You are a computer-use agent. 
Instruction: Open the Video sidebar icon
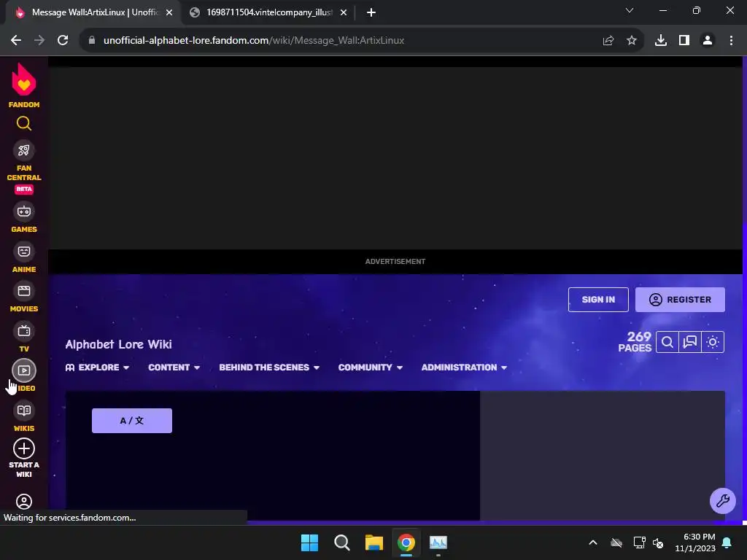pos(24,370)
